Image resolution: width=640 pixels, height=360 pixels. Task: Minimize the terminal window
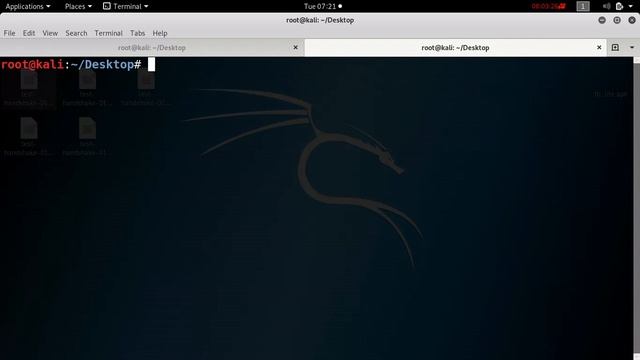click(x=602, y=20)
